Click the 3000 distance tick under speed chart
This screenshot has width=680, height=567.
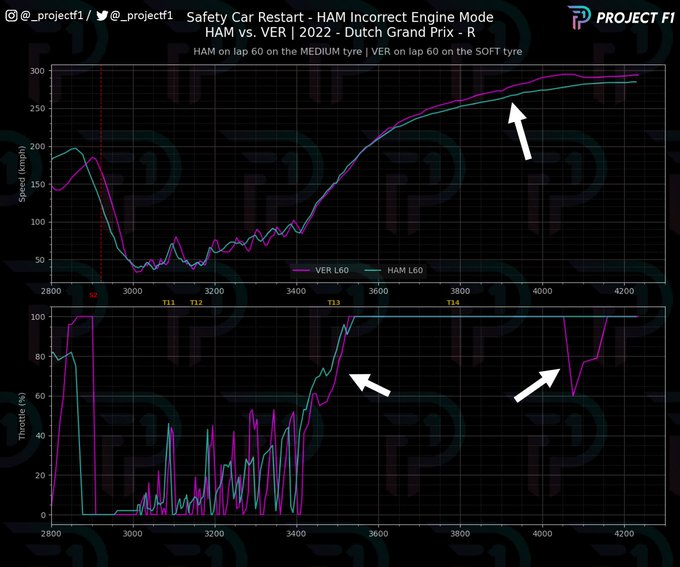click(x=132, y=291)
